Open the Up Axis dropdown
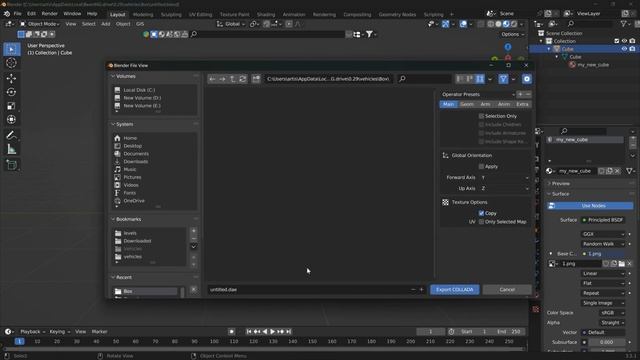 [504, 189]
